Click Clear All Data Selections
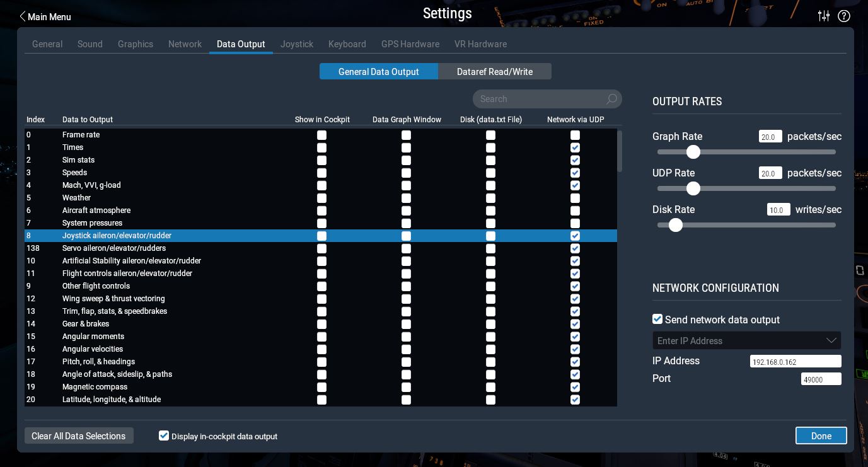This screenshot has height=467, width=868. [x=79, y=435]
